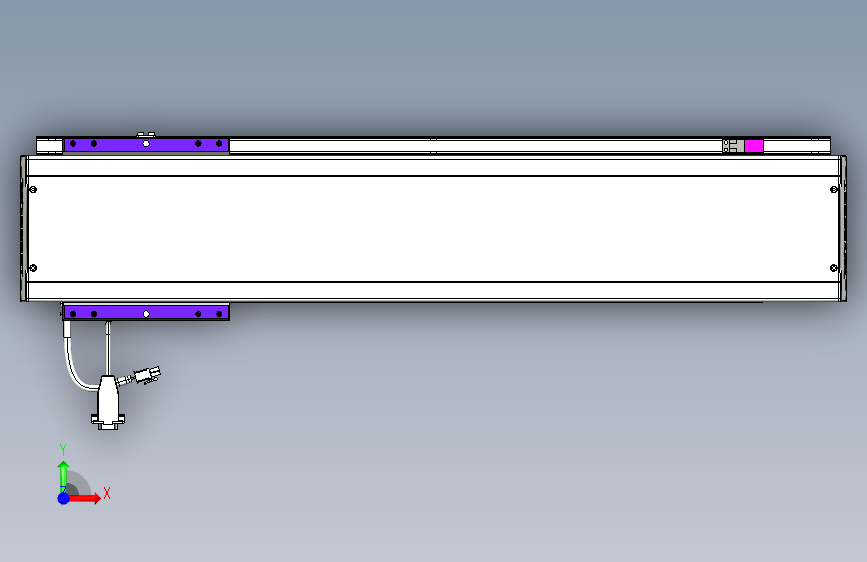Click white center hole on upper purple block
This screenshot has height=562, width=867.
pos(146,144)
